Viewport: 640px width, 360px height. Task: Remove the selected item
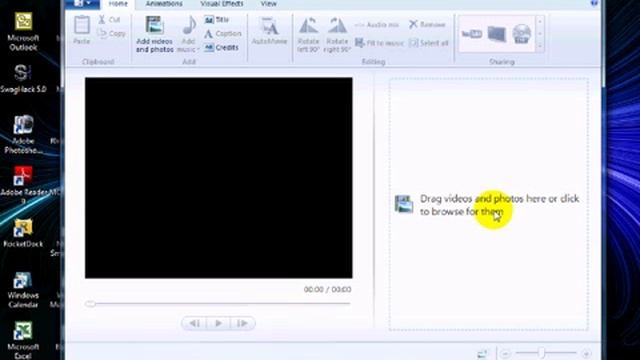coord(427,25)
